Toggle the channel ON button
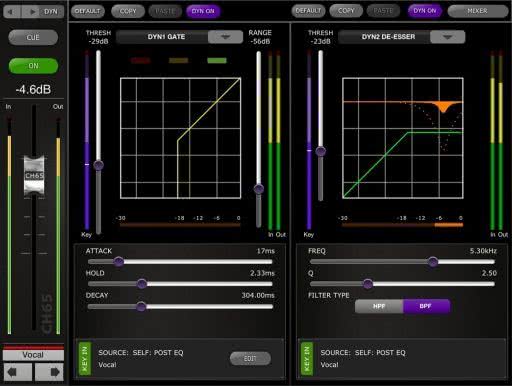Viewport: 512px width, 386px height. coord(33,66)
